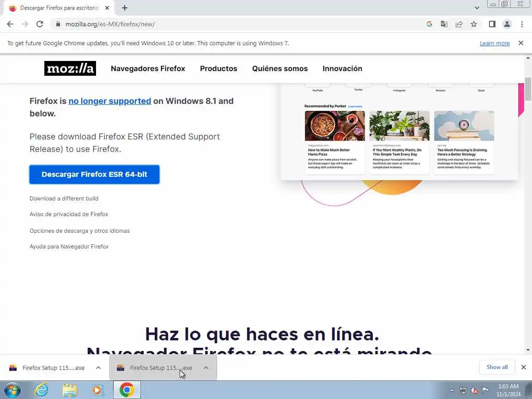Click the healthy plants article thumbnail

coord(399,126)
